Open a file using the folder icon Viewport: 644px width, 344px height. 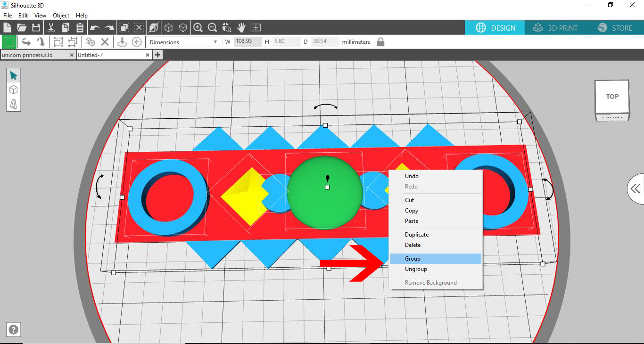point(21,27)
